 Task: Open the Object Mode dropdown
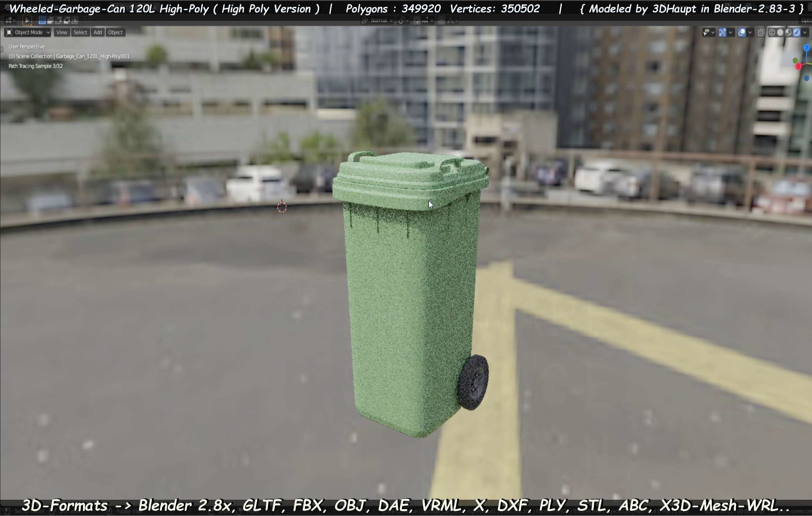[28, 32]
